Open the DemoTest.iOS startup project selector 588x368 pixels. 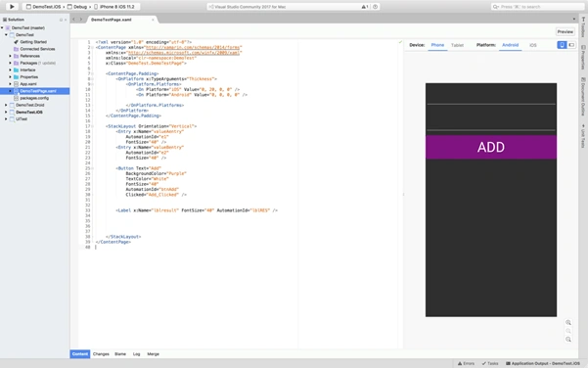[44, 7]
